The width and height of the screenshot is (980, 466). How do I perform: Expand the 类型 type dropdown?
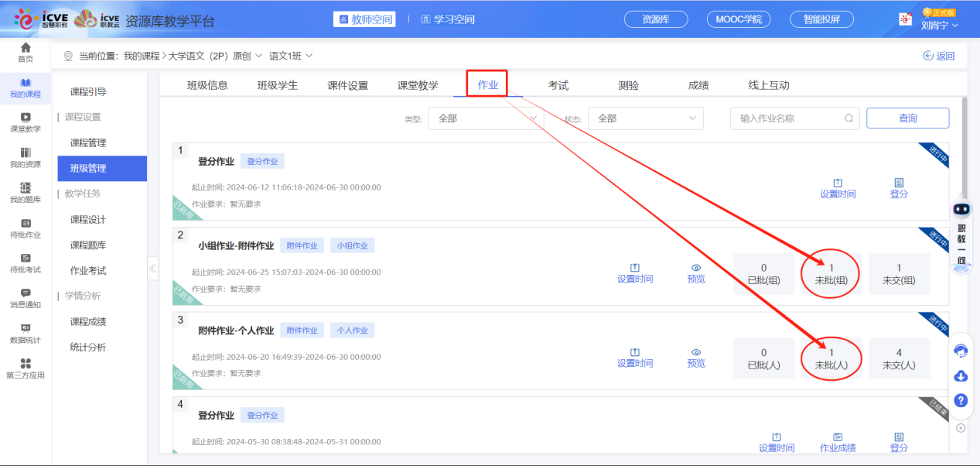(x=487, y=118)
